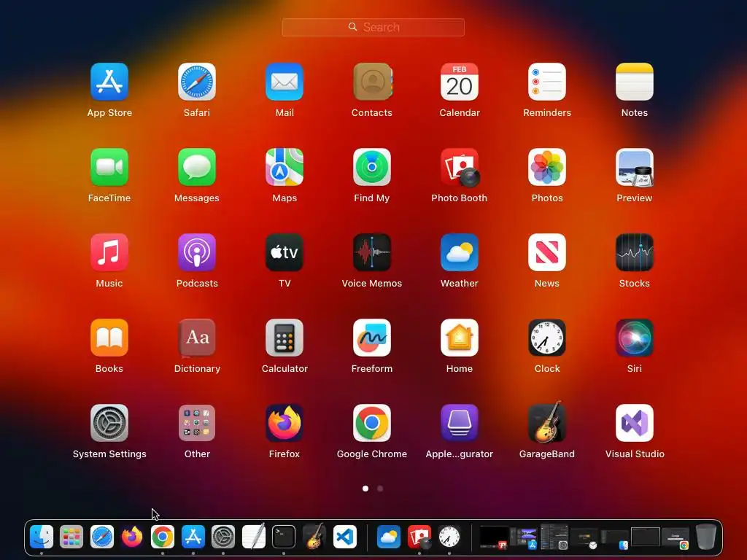Open App Store from Launchpad grid
This screenshot has height=560, width=747.
[109, 82]
